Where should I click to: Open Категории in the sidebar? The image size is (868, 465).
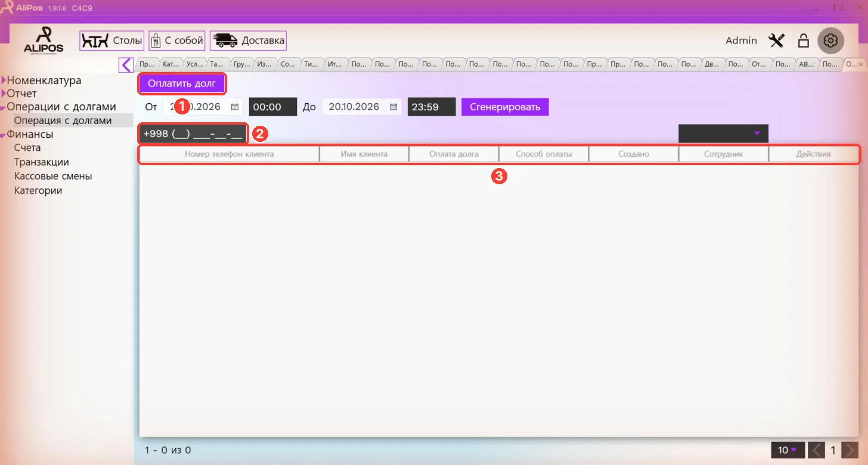pos(38,190)
